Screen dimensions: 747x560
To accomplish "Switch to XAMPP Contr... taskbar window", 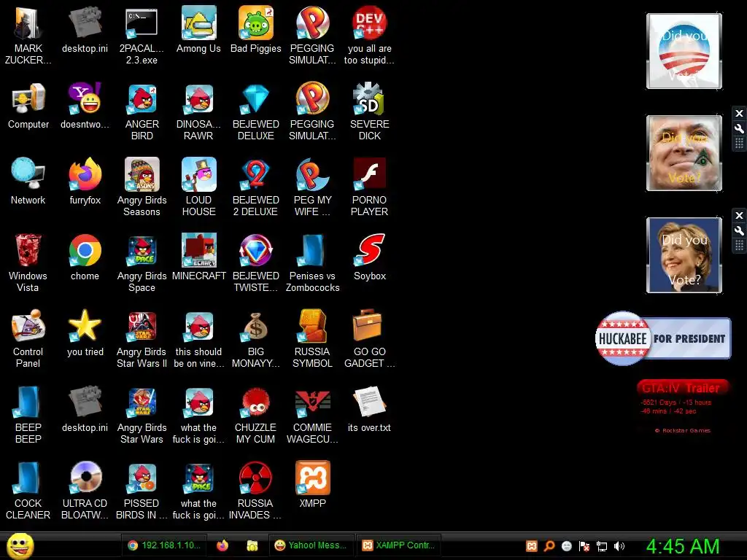I will [398, 545].
